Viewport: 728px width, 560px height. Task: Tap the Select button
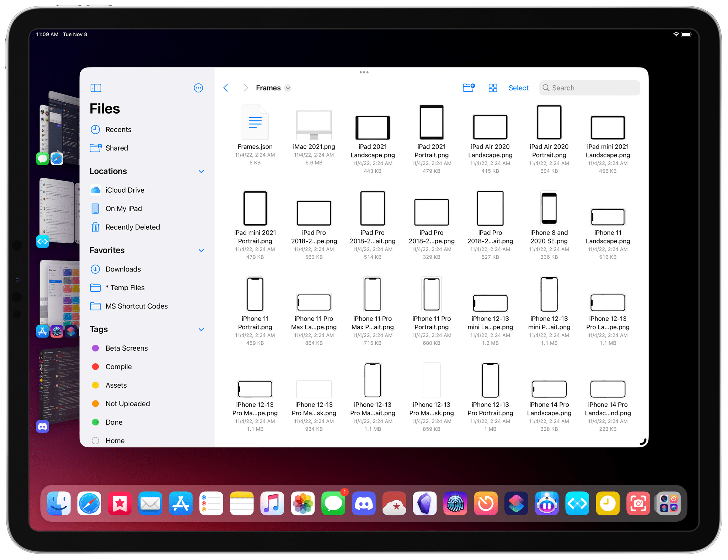coord(518,88)
